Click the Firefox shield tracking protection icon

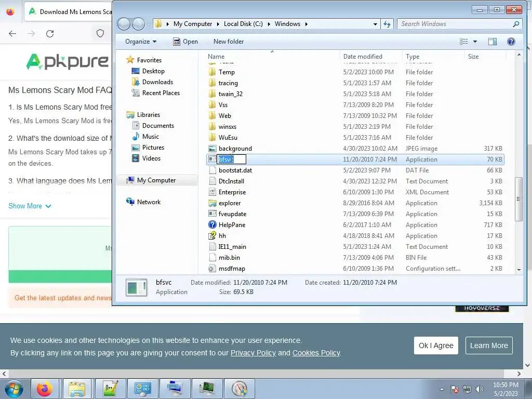[x=100, y=33]
